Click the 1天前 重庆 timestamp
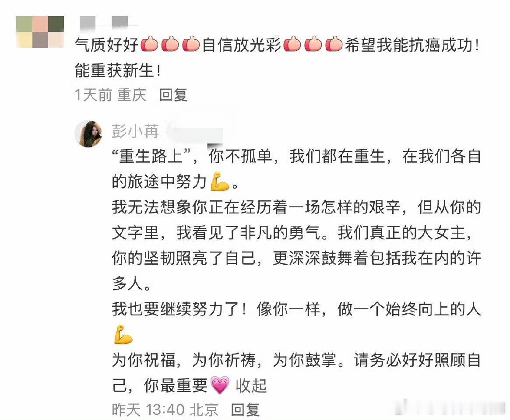The width and height of the screenshot is (510, 420). tap(110, 95)
